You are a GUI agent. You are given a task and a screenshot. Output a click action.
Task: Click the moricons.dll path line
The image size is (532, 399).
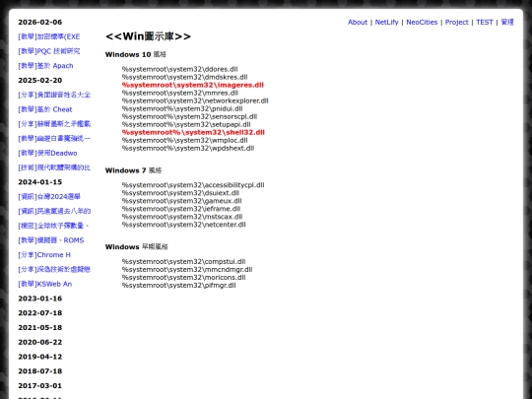point(183,278)
